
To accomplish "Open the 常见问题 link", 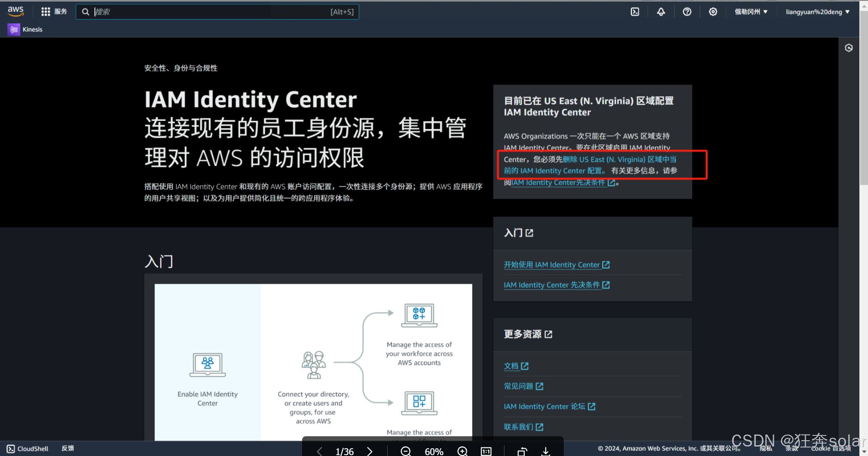I will [523, 386].
